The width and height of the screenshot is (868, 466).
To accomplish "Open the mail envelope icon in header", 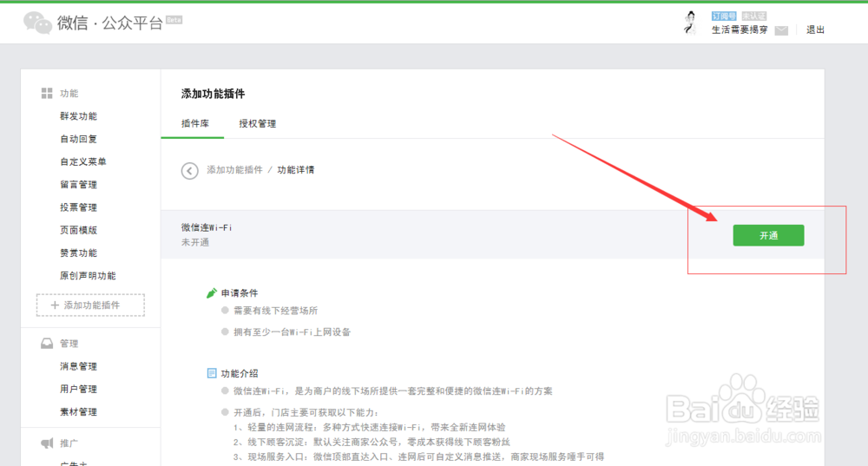I will [781, 30].
